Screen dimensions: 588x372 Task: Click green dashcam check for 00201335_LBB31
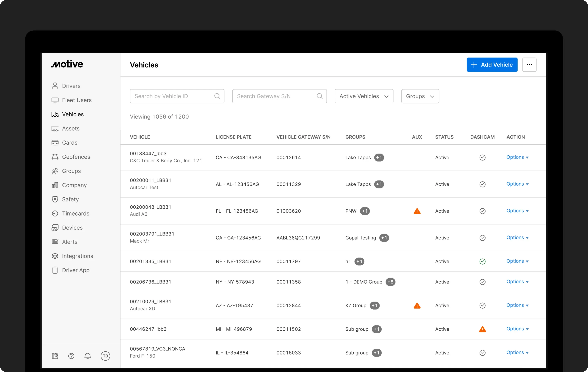(482, 261)
